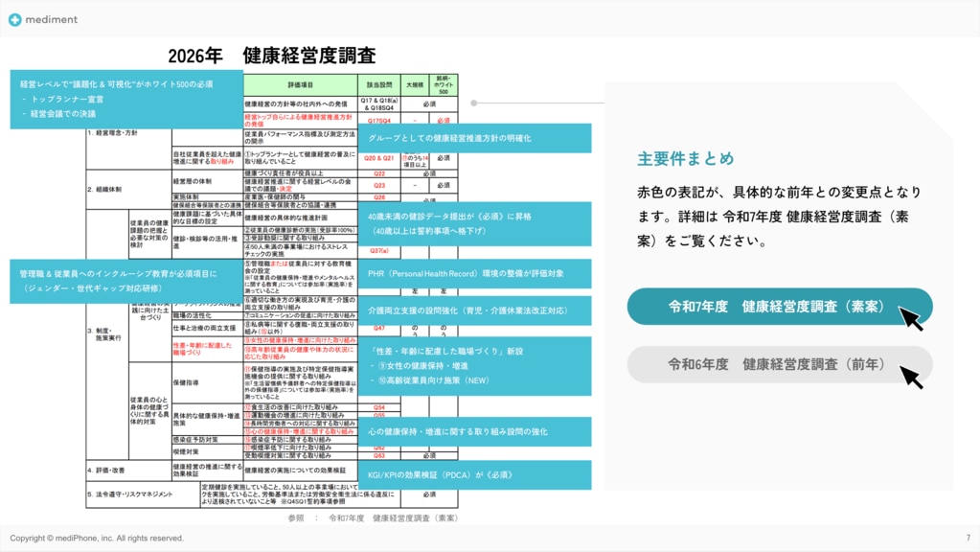Click the 評価項目 table header
980x552 pixels.
click(301, 85)
